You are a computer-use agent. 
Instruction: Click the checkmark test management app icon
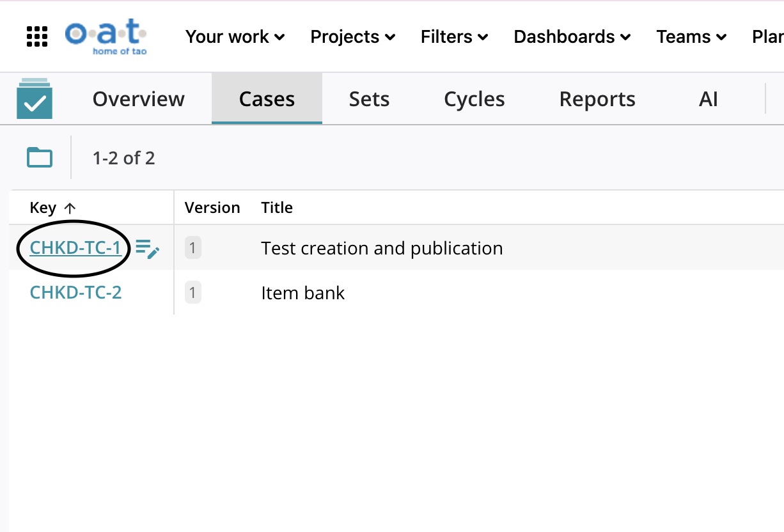(x=35, y=99)
